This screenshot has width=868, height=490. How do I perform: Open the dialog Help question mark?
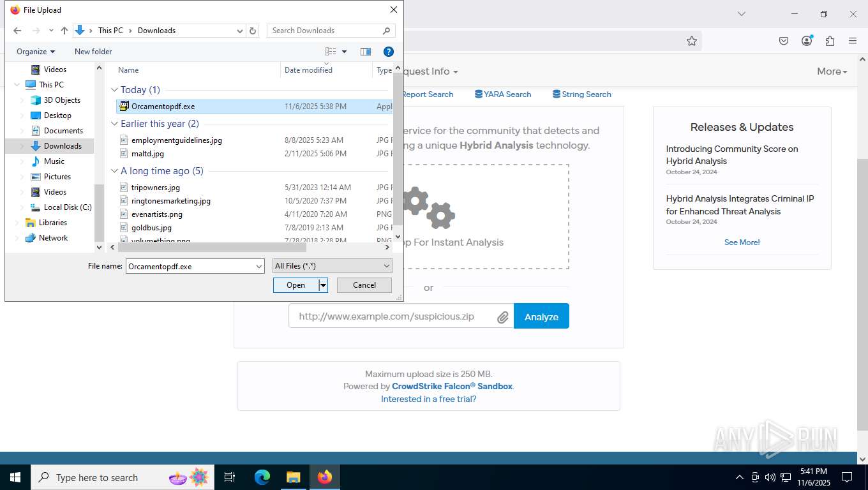tap(388, 52)
